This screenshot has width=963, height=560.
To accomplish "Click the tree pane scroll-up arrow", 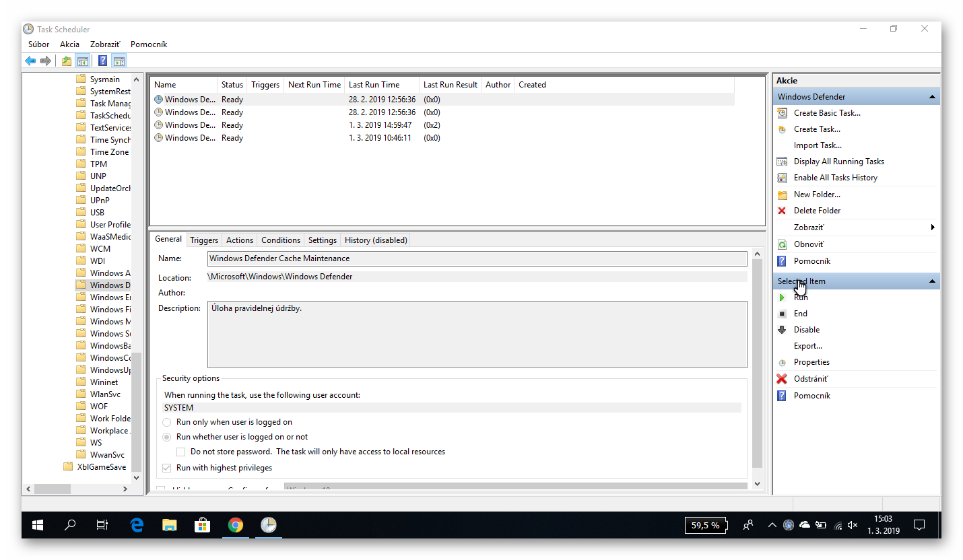I will [137, 79].
